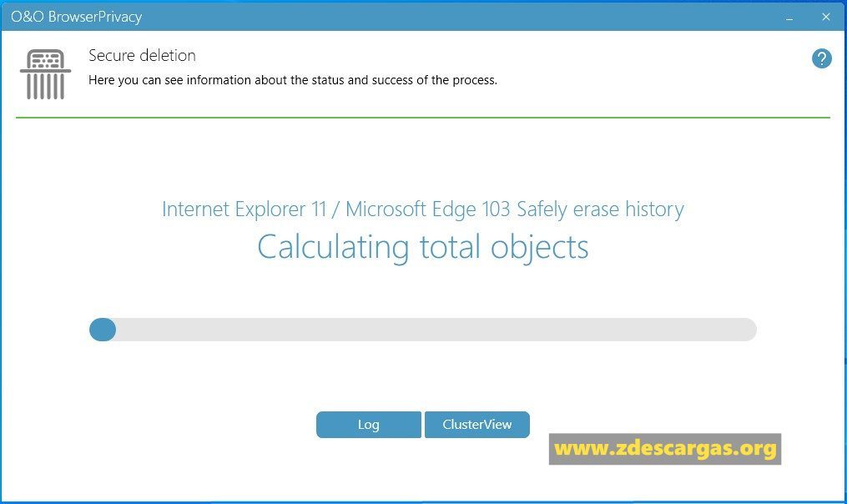Open the ClusterView button
Screen dimensions: 847x504
(x=477, y=425)
